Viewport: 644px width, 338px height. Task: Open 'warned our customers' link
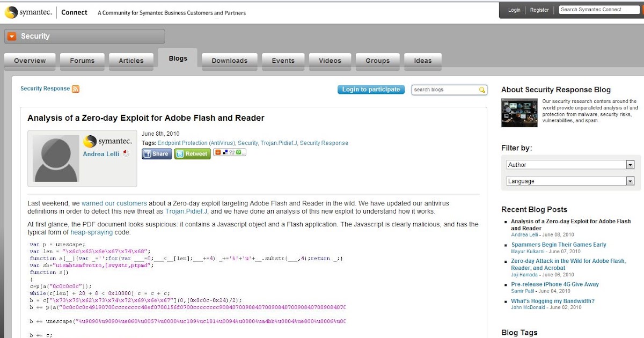pyautogui.click(x=114, y=204)
